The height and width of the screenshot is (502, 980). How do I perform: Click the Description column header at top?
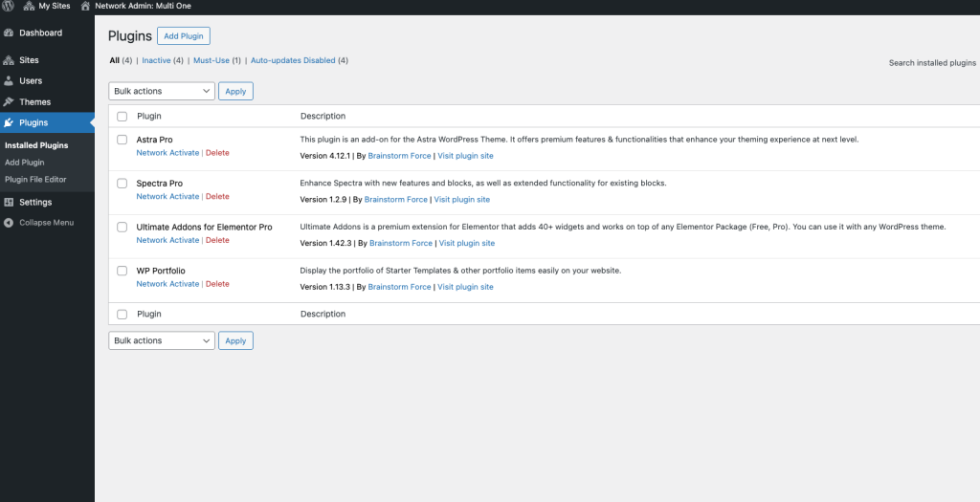pos(323,117)
